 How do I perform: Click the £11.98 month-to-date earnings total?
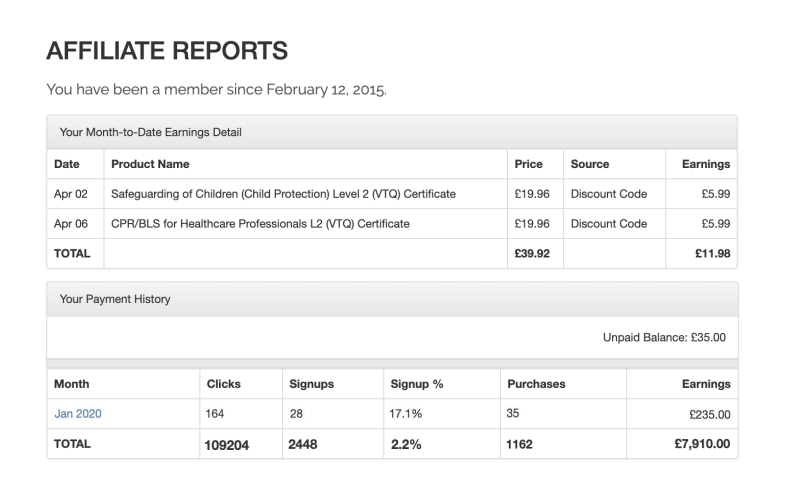(710, 254)
